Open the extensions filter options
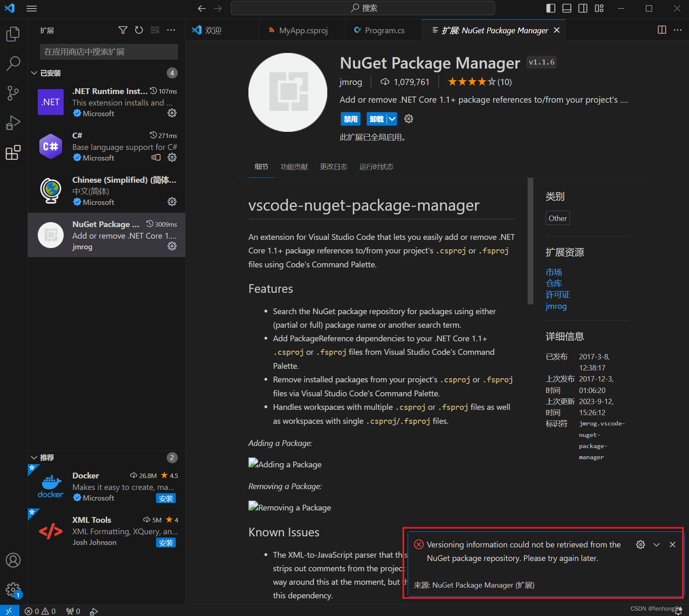Image resolution: width=689 pixels, height=616 pixels. [123, 30]
